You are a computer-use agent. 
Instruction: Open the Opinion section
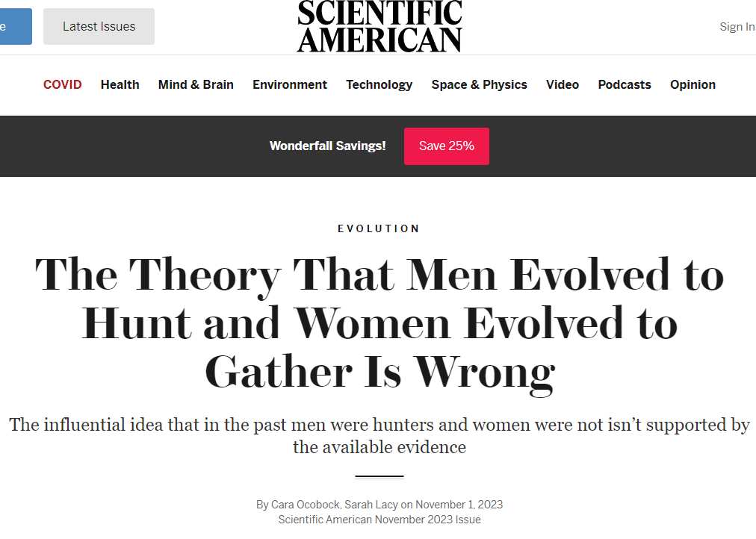(693, 85)
